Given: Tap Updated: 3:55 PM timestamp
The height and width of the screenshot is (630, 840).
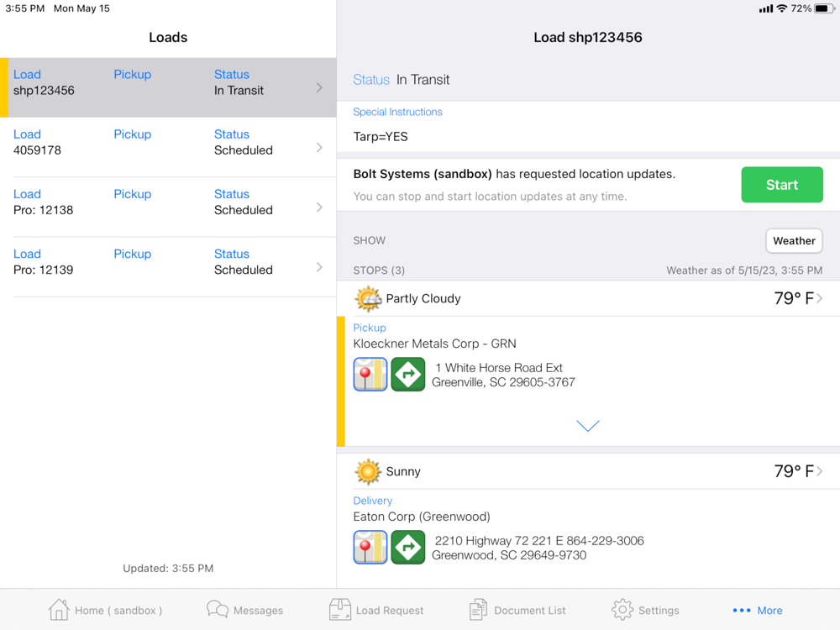Looking at the screenshot, I should (x=168, y=569).
